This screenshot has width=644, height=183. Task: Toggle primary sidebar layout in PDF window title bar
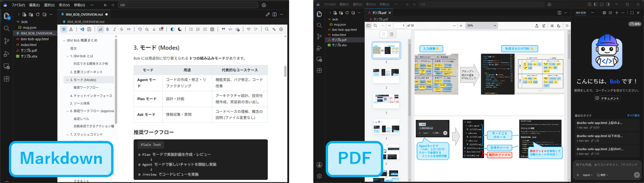pos(595,4)
